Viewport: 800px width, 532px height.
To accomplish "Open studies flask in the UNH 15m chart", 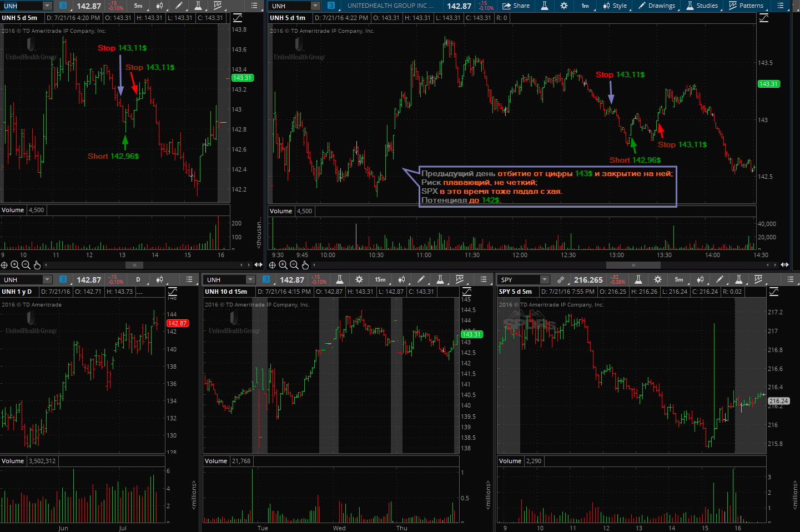I will pyautogui.click(x=440, y=279).
